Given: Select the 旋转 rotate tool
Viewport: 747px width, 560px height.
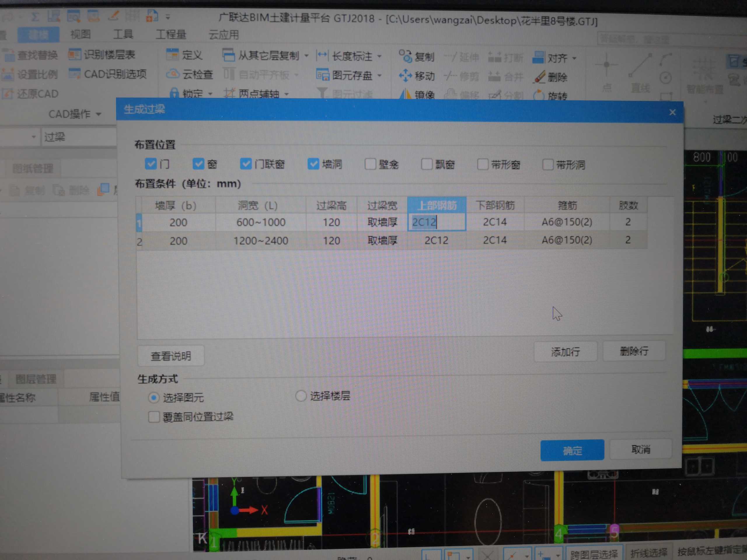Looking at the screenshot, I should coord(550,96).
